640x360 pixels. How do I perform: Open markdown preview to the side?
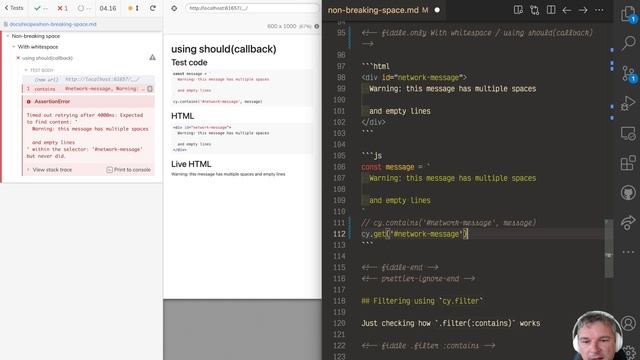click(518, 10)
